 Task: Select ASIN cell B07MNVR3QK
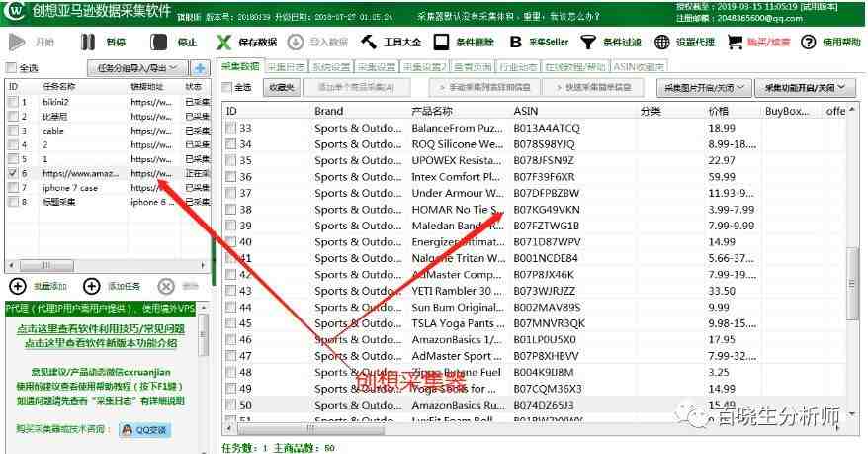(x=549, y=323)
